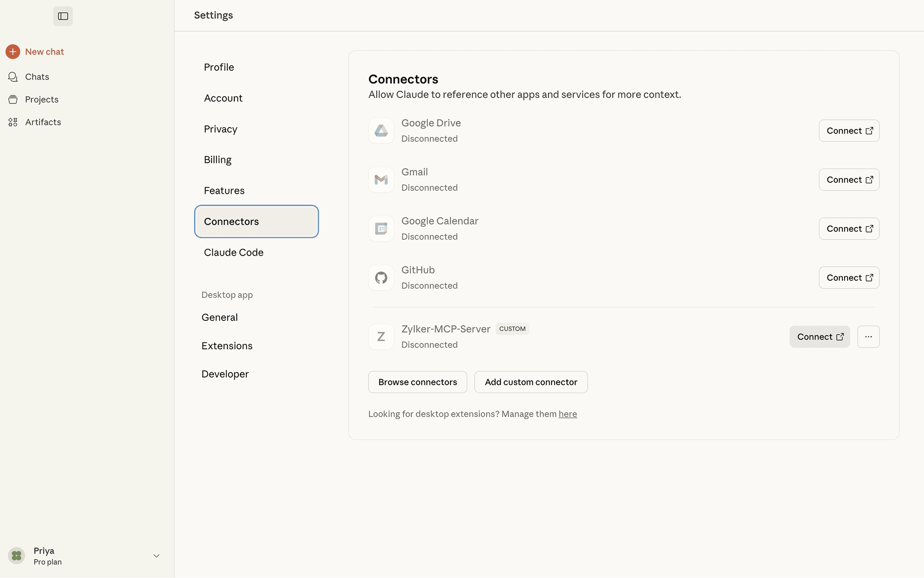924x578 pixels.
Task: Open the Claude Code settings section
Action: (x=234, y=252)
